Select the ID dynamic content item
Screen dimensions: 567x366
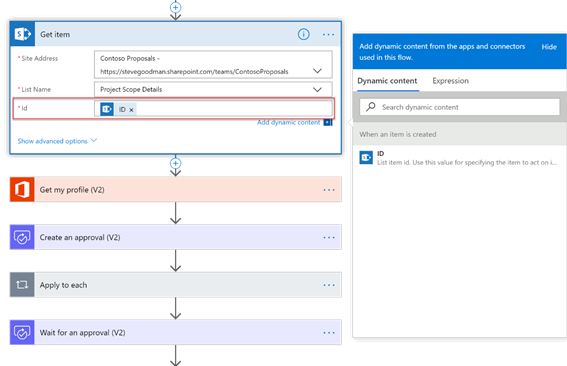tap(459, 158)
